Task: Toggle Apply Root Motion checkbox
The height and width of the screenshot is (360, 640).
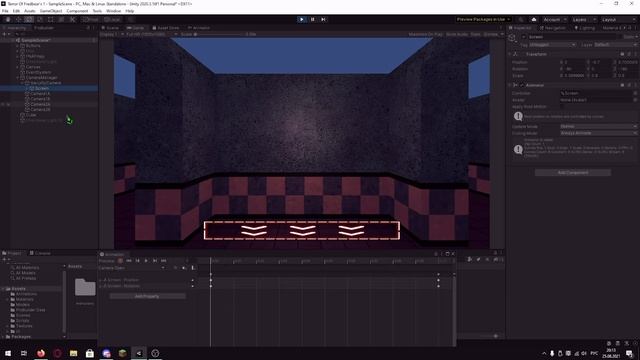Action: tap(562, 107)
